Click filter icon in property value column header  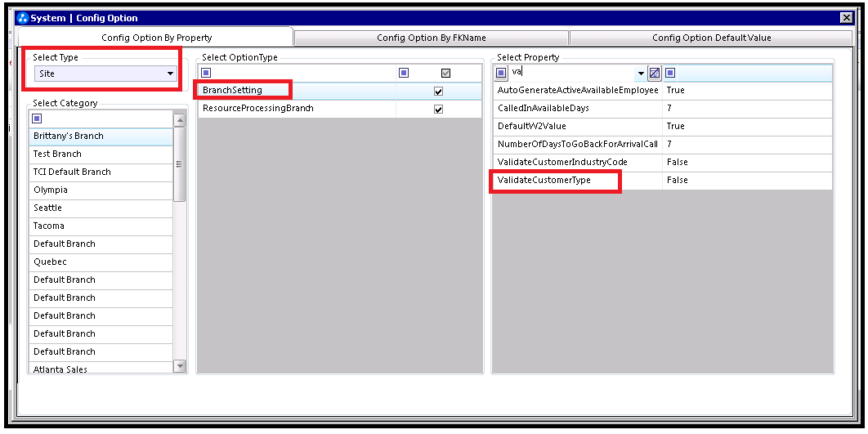pos(670,73)
